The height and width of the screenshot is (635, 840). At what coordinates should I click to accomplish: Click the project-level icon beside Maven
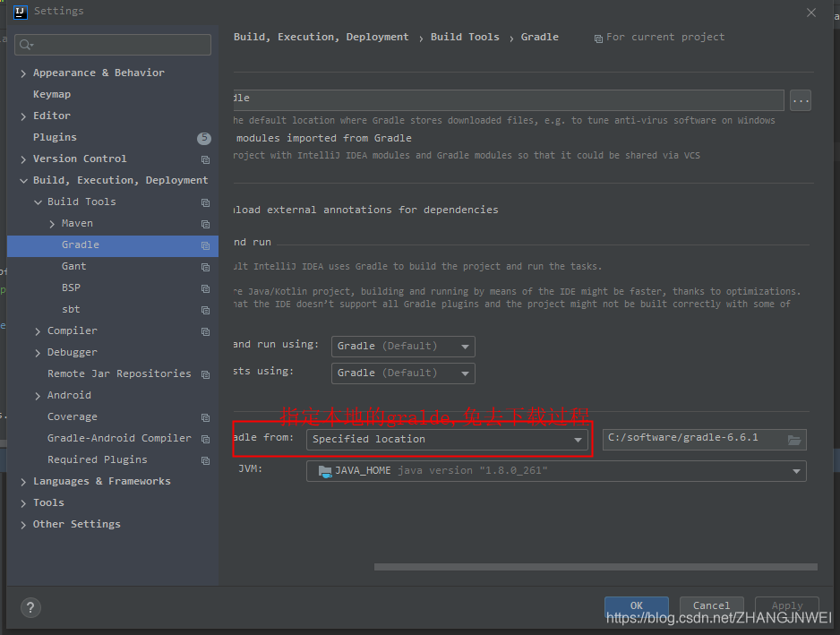tap(205, 224)
